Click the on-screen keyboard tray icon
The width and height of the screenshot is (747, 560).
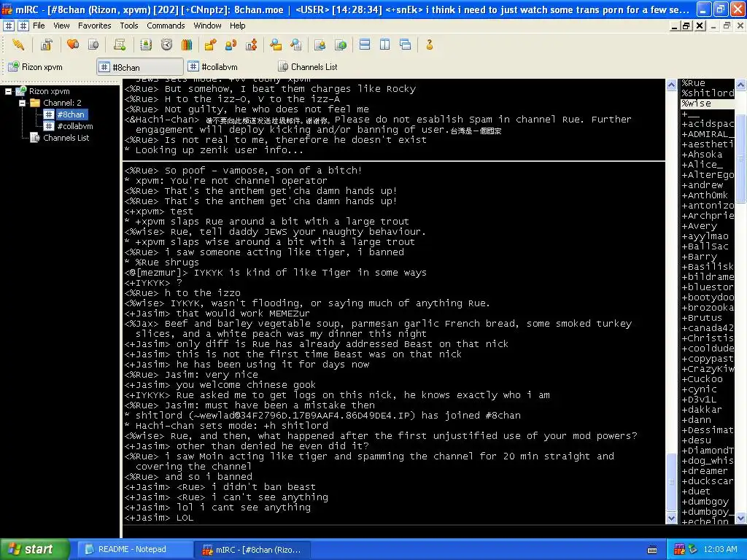[652, 550]
